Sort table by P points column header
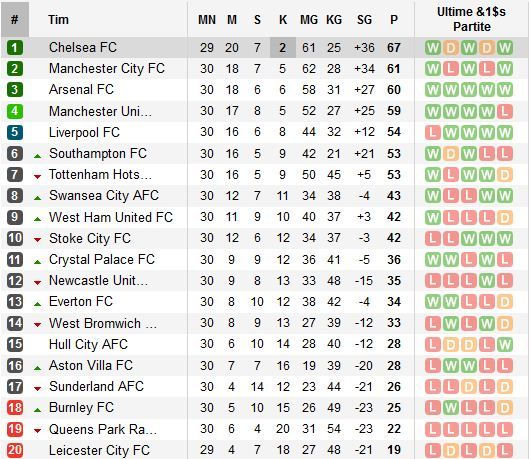This screenshot has width=529, height=459. [394, 20]
